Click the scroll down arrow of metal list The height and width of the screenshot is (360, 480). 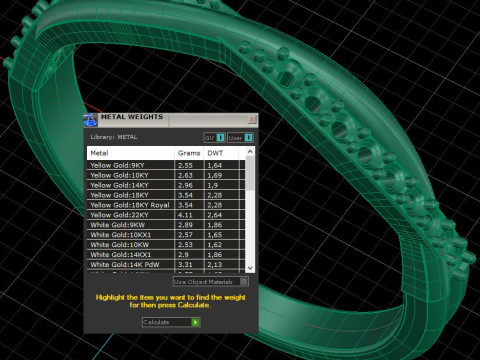coord(250,268)
